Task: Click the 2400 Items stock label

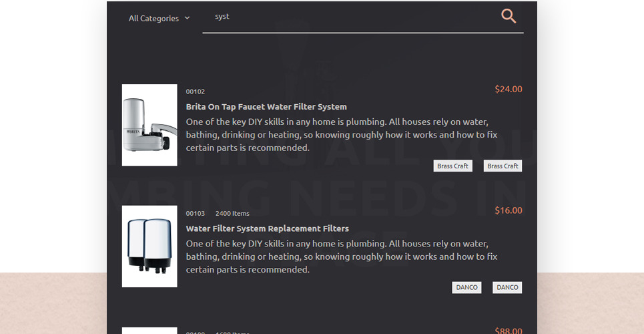Action: pyautogui.click(x=232, y=214)
